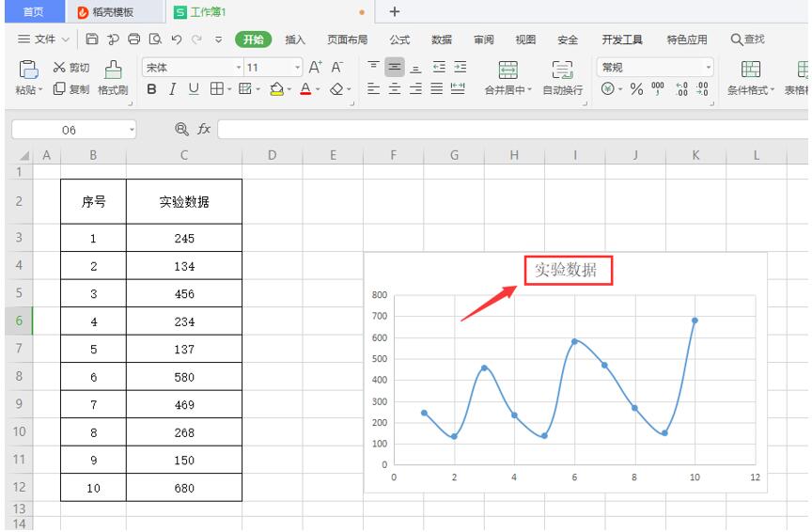Open the 开发工具 tab
This screenshot has height=532, width=812.
[x=621, y=39]
